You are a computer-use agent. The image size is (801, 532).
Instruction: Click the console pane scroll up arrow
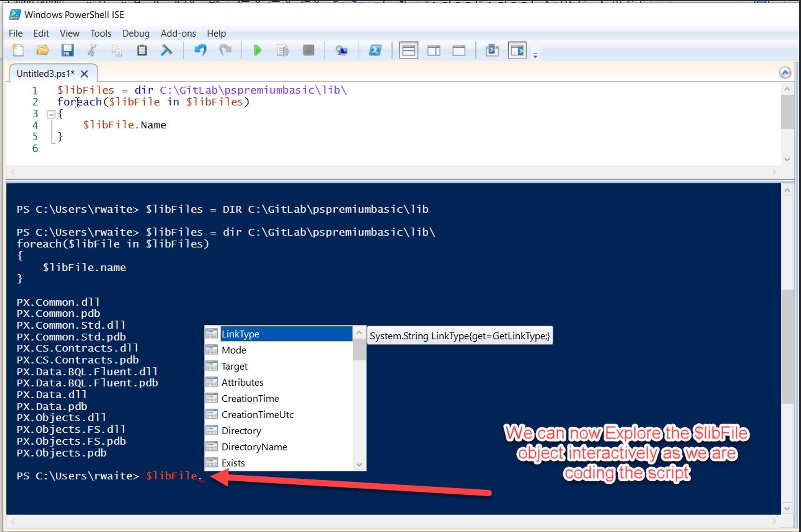[787, 190]
